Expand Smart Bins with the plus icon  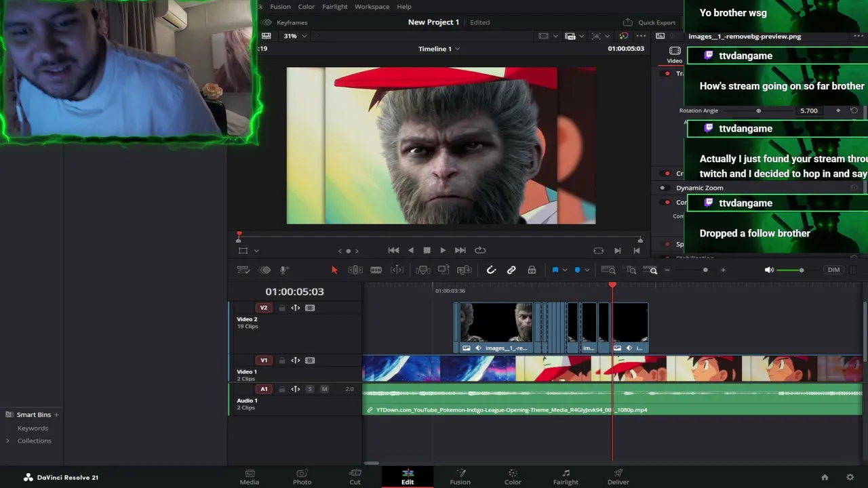coord(56,415)
